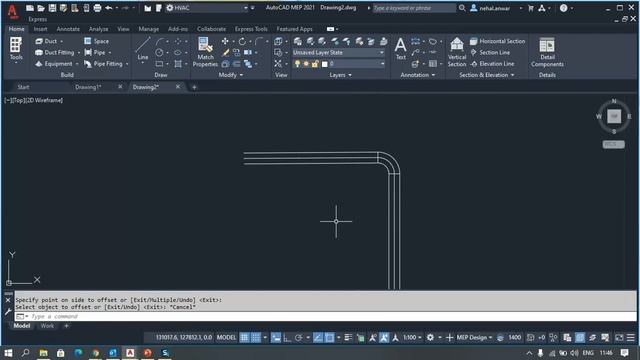Select the Rectangle draw tool
The width and height of the screenshot is (640, 360).
[159, 64]
